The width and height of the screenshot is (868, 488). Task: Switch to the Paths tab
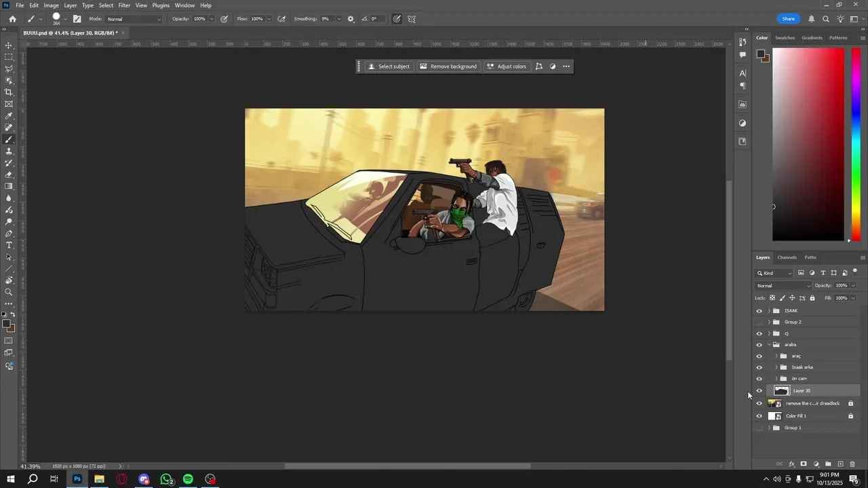[810, 258]
